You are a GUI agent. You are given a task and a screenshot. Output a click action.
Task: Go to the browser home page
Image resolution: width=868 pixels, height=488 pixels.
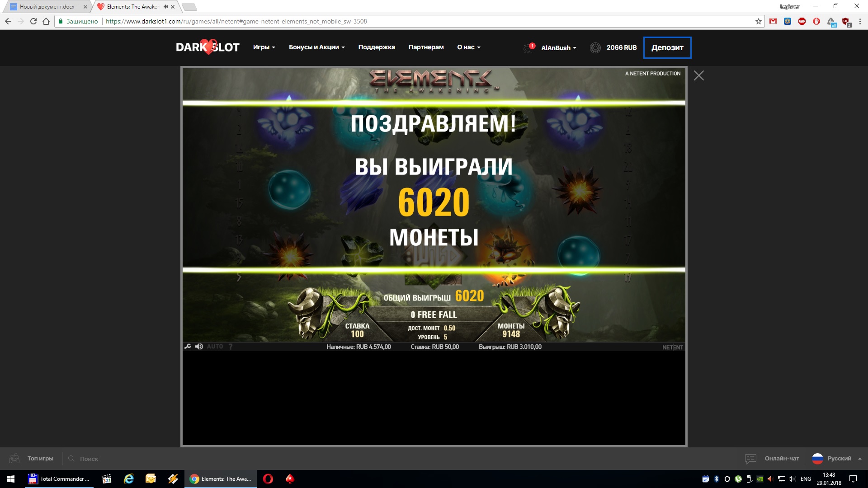point(46,21)
